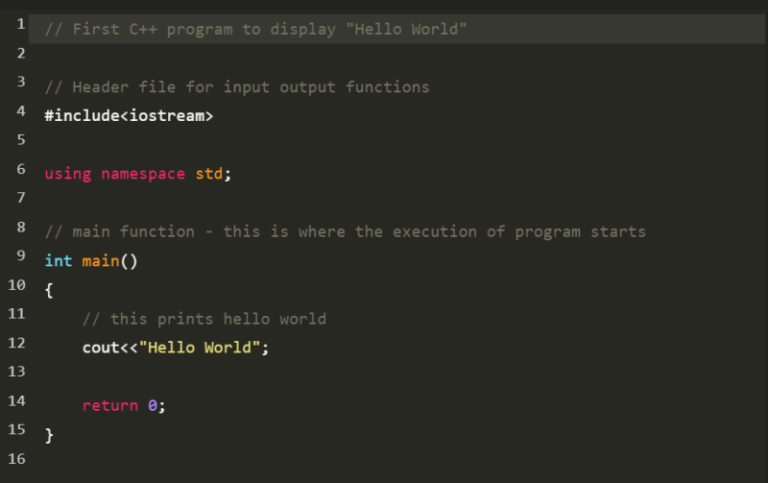Click line number 16 in the gutter
768x483 pixels.
[x=16, y=459]
